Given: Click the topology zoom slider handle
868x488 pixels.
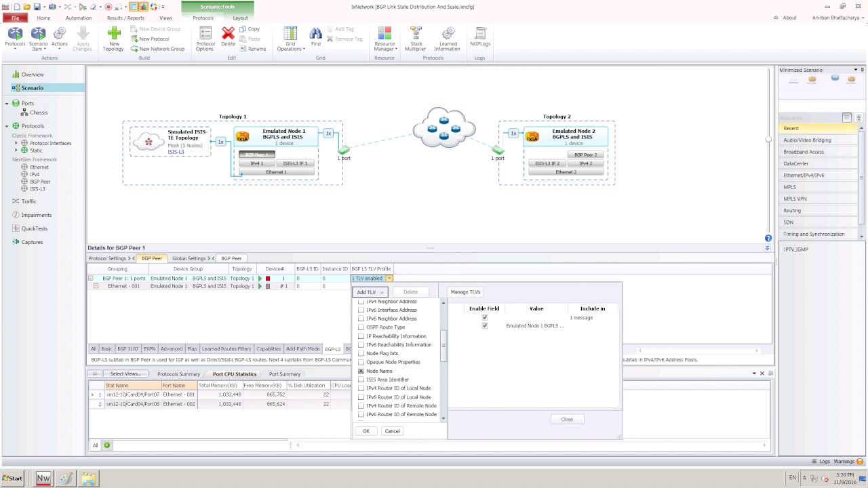Looking at the screenshot, I should pos(768,140).
